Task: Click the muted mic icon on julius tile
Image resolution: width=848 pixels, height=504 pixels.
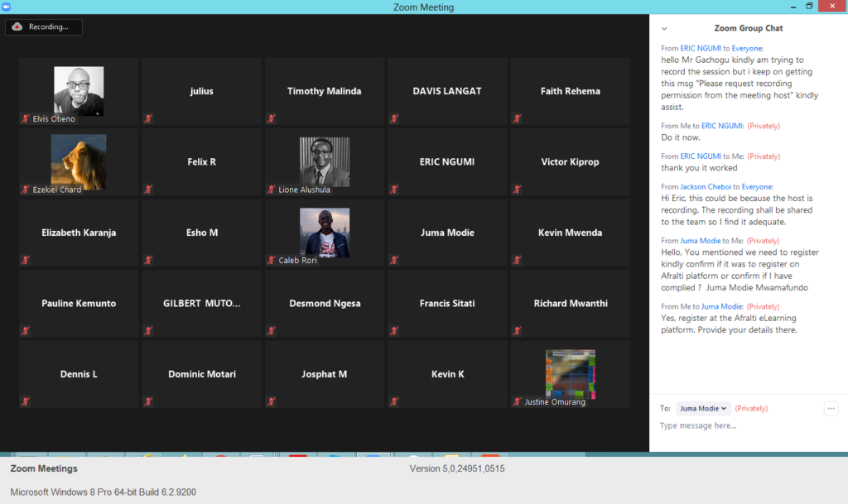Action: pyautogui.click(x=148, y=118)
